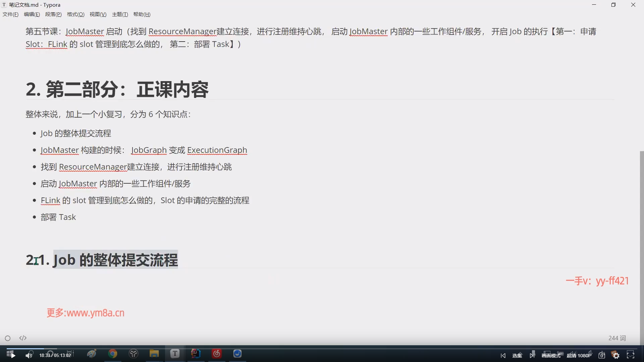
Task: Expand the 选集 episode list
Action: point(517,356)
